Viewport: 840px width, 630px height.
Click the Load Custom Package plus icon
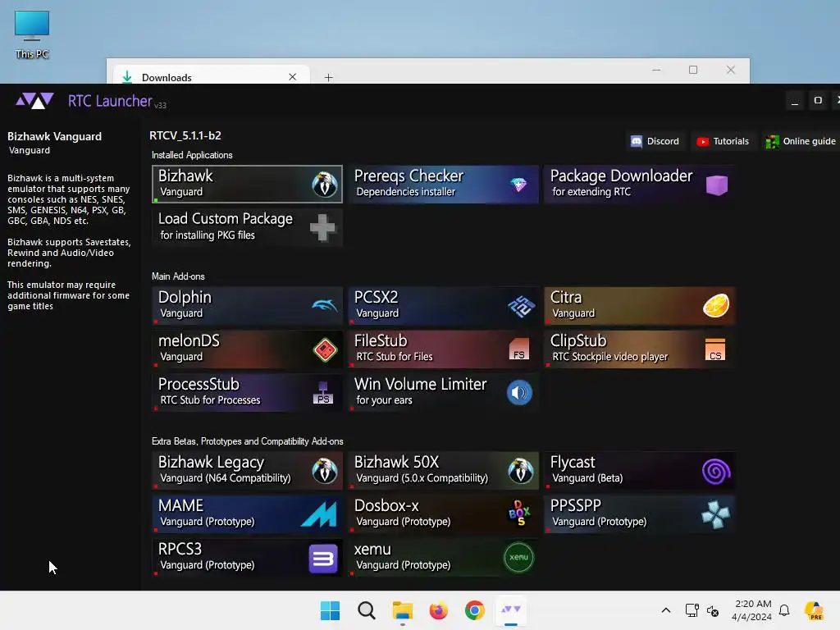pos(323,228)
